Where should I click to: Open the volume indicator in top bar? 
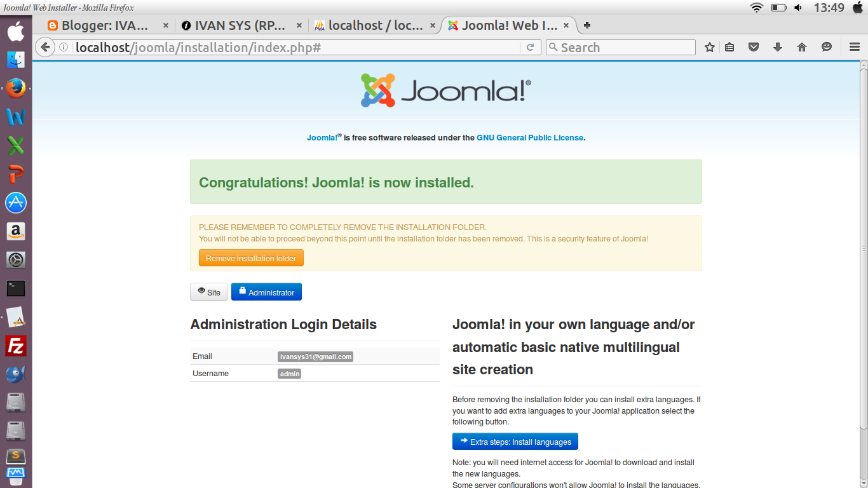click(x=798, y=8)
